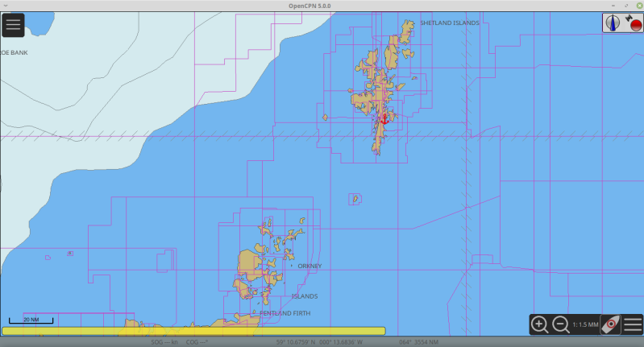Toggle follow-ship auto-center boat icon

pyautogui.click(x=611, y=324)
